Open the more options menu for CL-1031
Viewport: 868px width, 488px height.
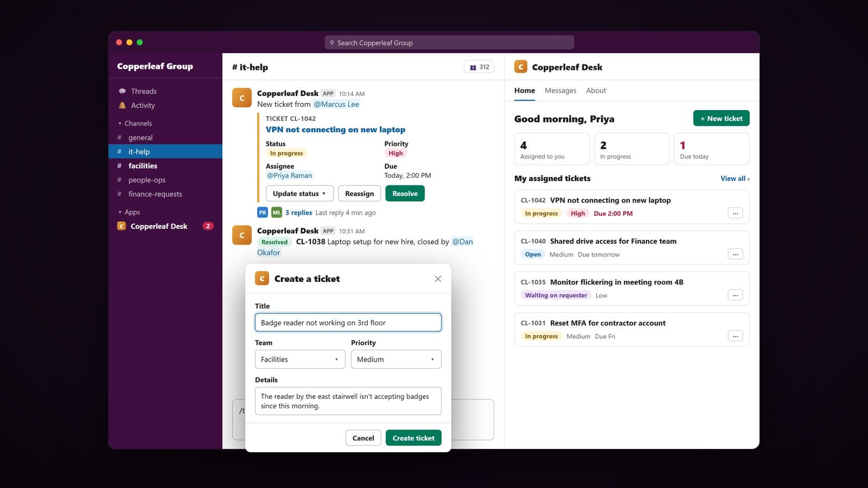tap(735, 336)
